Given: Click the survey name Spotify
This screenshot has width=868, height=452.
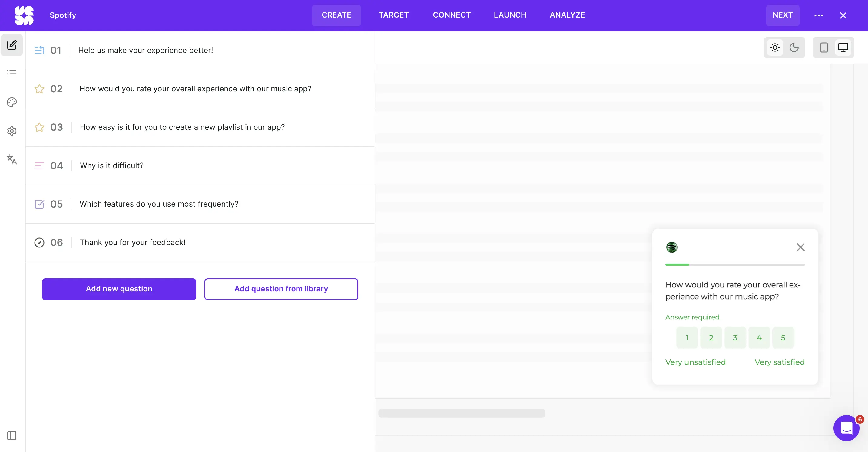Looking at the screenshot, I should pos(63,15).
